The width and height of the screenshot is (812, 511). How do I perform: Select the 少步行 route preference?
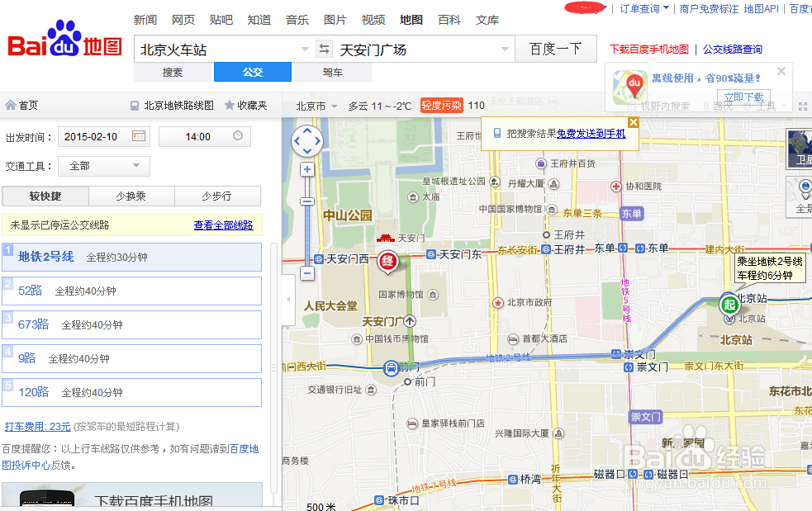(217, 196)
